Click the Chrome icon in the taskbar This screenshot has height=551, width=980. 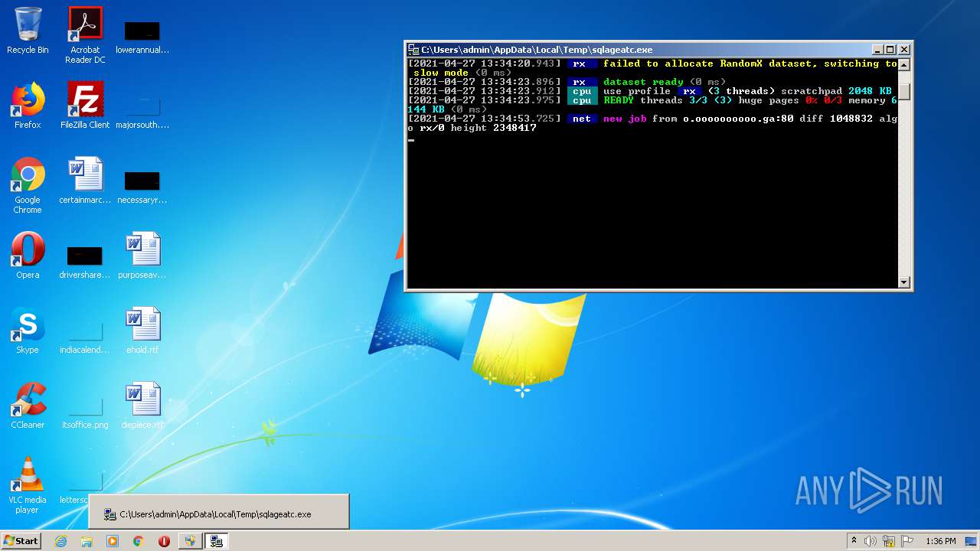pyautogui.click(x=139, y=541)
